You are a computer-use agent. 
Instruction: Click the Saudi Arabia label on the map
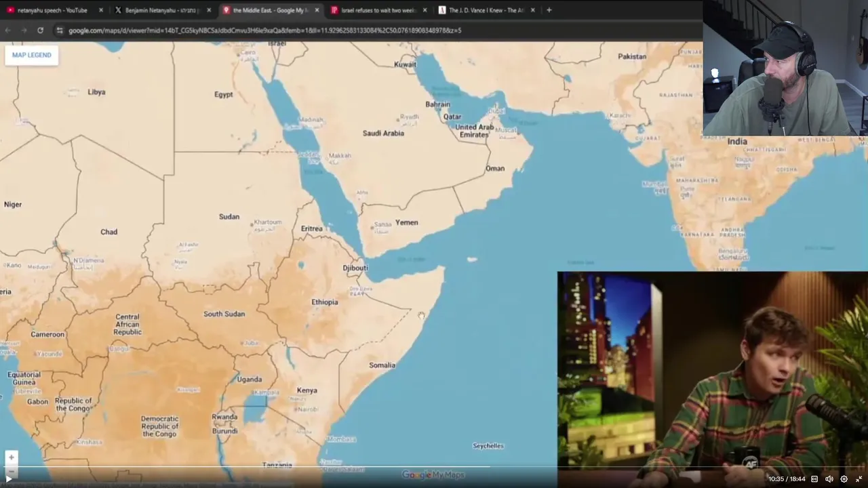click(383, 134)
